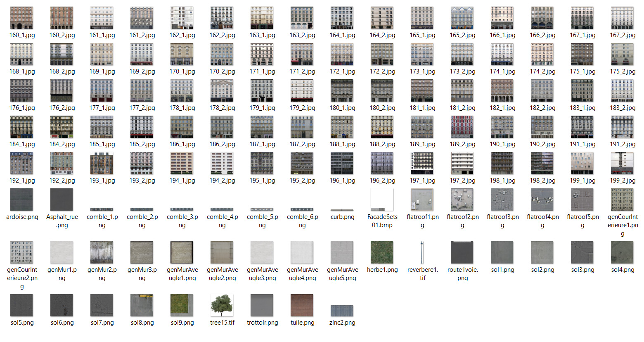Select the red facade 189_2.jpg
The width and height of the screenshot is (644, 342).
[x=462, y=127]
